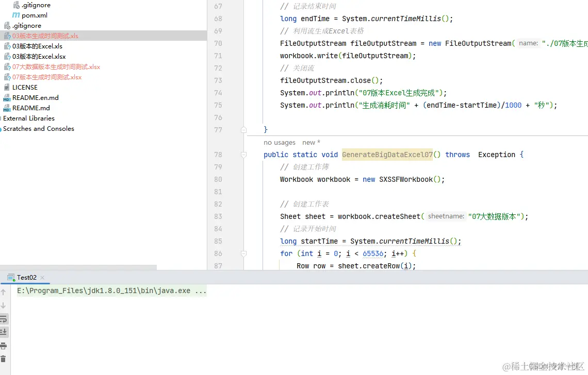The image size is (588, 375).
Task: Fold GenerateBigDataExcel07 method at line 78
Action: 244,155
